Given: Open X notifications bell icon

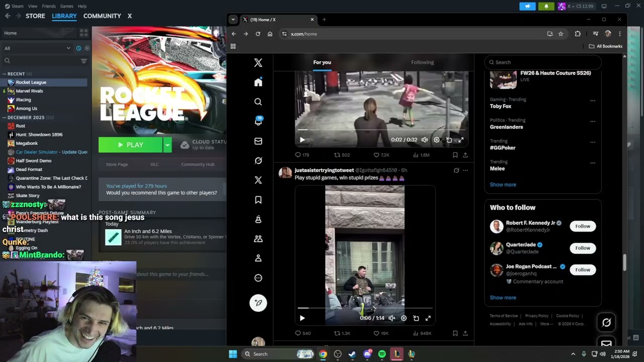Looking at the screenshot, I should coord(258,121).
